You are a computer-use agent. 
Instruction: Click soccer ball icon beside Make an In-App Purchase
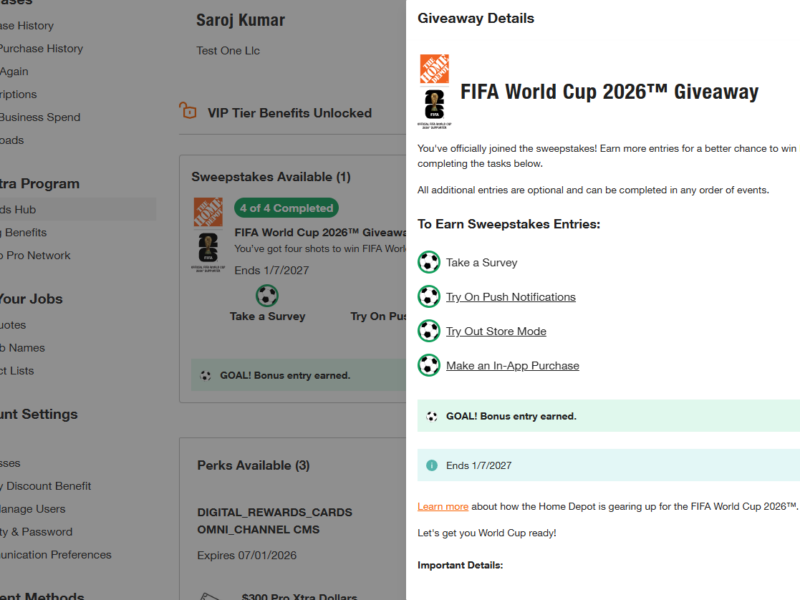(429, 365)
